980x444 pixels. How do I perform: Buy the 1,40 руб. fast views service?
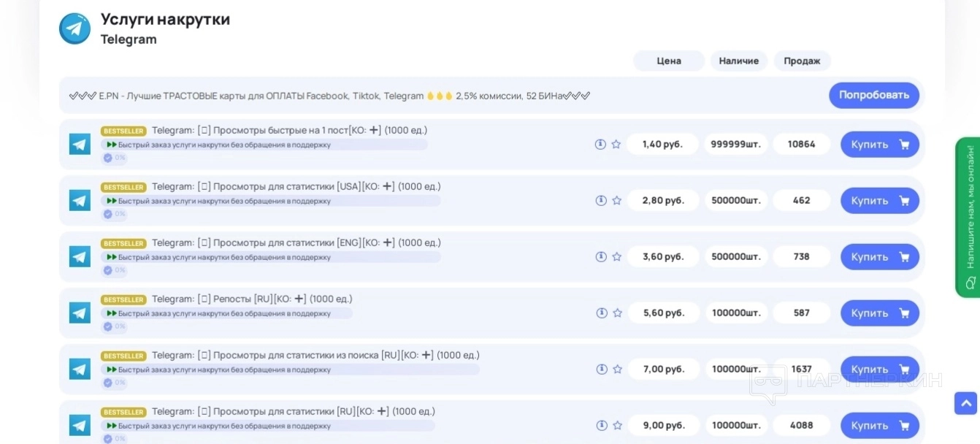pyautogui.click(x=879, y=145)
